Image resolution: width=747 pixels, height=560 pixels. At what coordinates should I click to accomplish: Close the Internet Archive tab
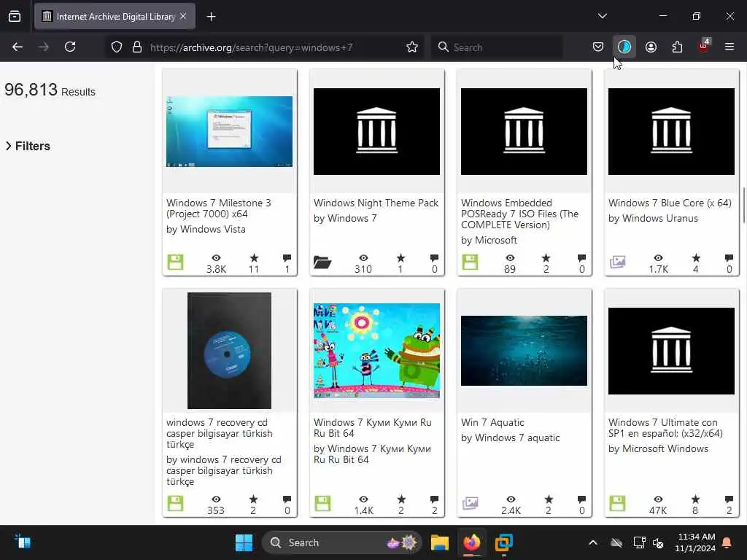(183, 17)
